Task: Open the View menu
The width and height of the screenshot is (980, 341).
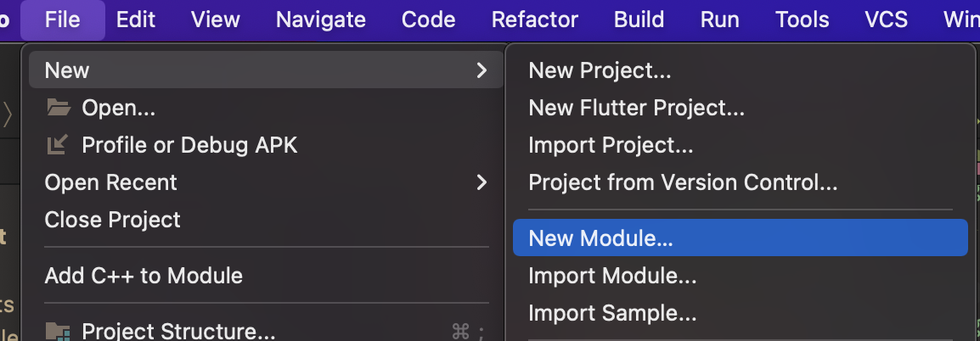Action: click(216, 20)
